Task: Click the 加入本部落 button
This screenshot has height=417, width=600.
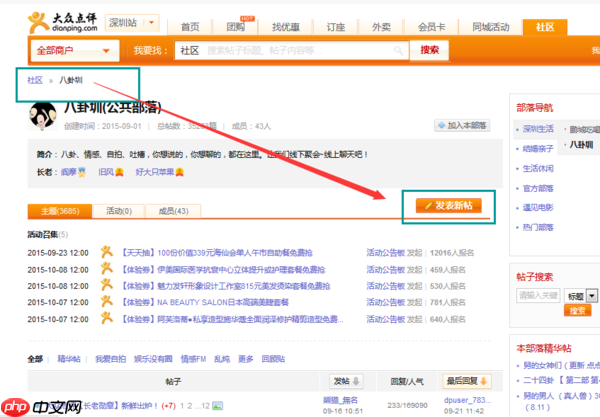Action: tap(462, 125)
